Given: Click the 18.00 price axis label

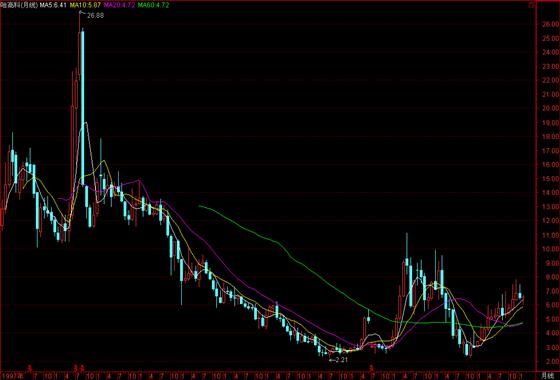Looking at the screenshot, I should (550, 136).
